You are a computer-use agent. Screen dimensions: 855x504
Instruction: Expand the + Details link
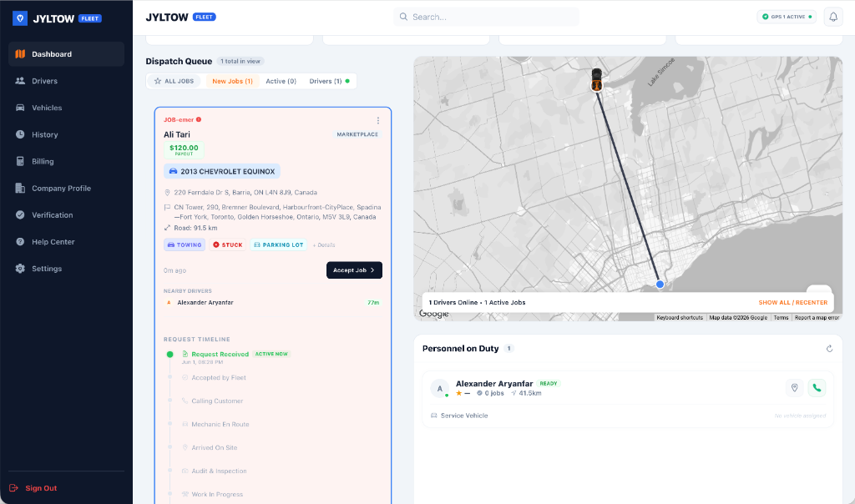[324, 245]
